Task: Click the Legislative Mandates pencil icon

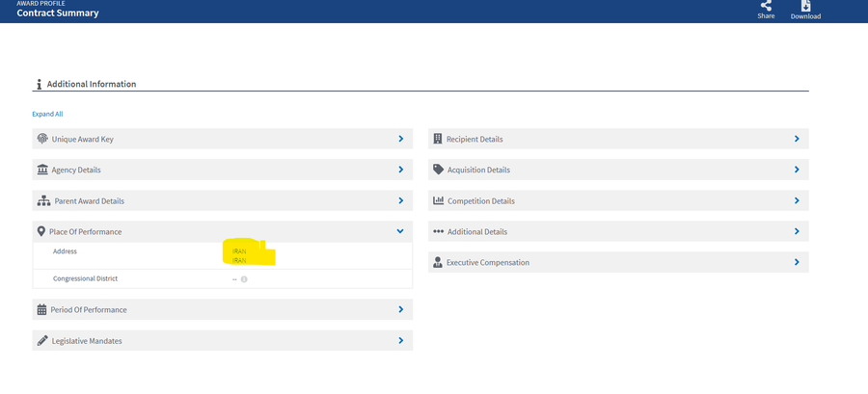Action: [x=41, y=340]
